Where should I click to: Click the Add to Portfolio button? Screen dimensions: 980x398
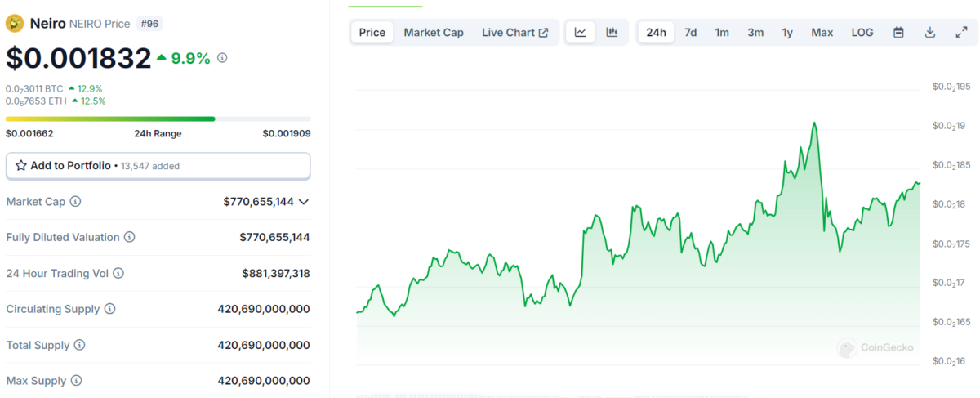coord(158,166)
